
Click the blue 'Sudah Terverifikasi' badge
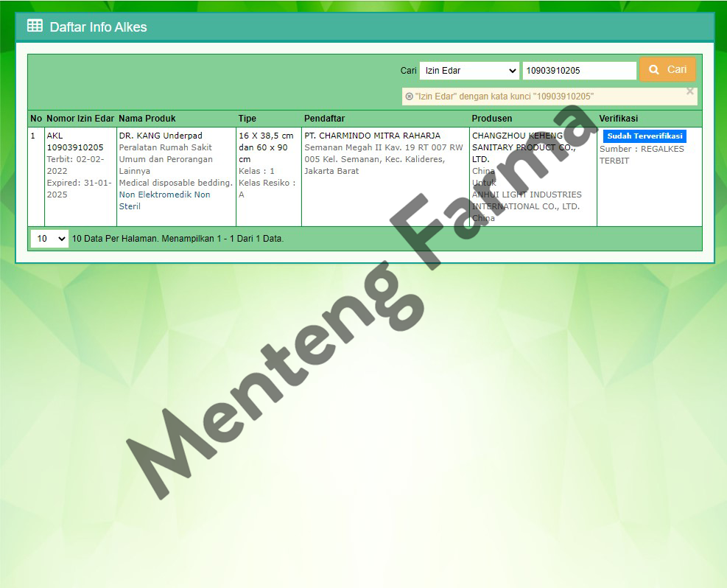(x=644, y=136)
